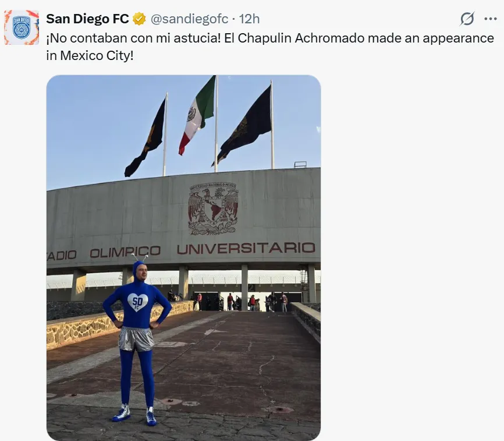
Task: Click the UNAM crest on the stadium wall
Action: [x=213, y=209]
